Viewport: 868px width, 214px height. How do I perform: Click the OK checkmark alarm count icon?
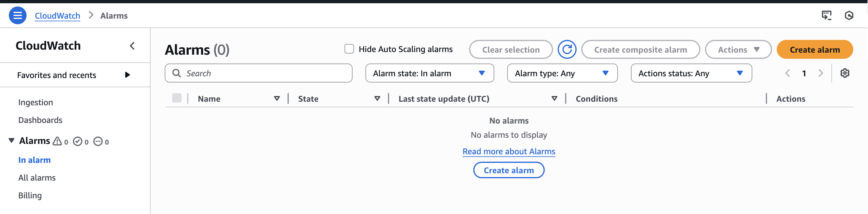pos(78,141)
